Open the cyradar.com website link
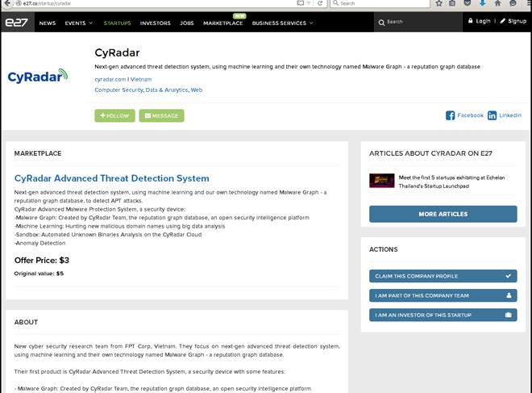Screen dimensions: 532x393 tap(110, 79)
